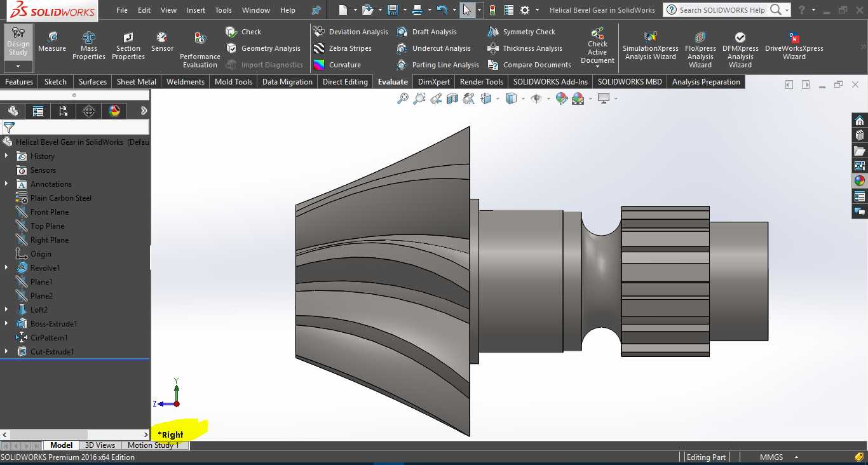The height and width of the screenshot is (465, 868).
Task: Open Mass Properties tool
Action: (x=89, y=46)
